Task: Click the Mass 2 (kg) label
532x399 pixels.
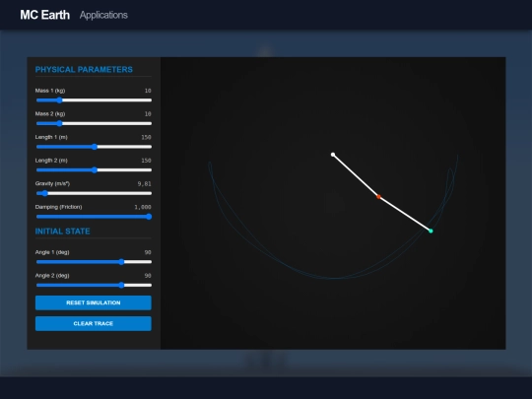Action: coord(50,114)
